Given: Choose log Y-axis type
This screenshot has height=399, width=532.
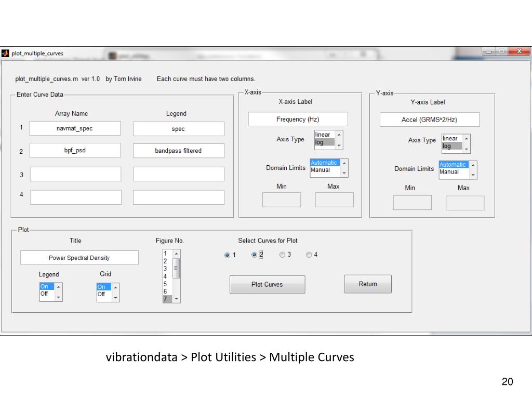Looking at the screenshot, I should 451,146.
